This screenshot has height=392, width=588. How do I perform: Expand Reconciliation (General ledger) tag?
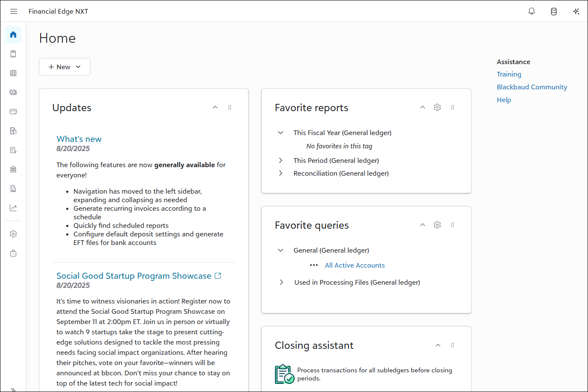281,173
